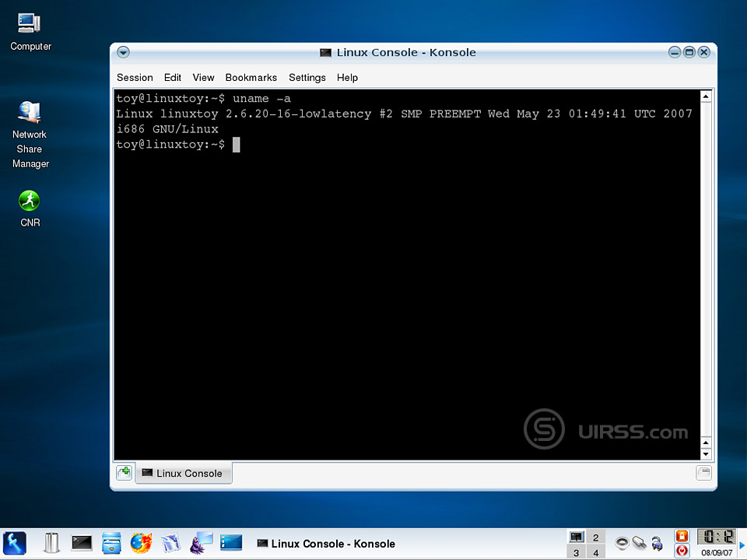
Task: Click the lock screen button
Action: (x=682, y=536)
